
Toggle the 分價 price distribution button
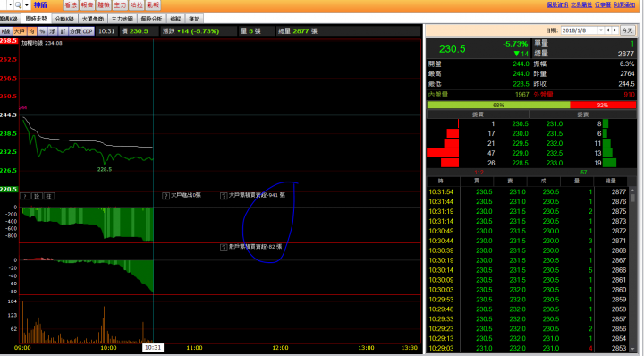(75, 31)
